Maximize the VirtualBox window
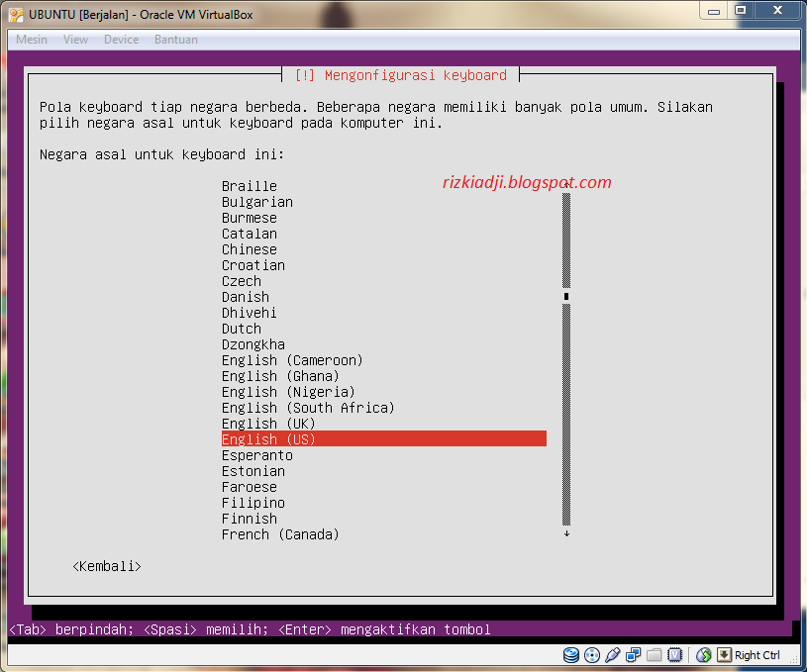The image size is (807, 672). pos(741,11)
